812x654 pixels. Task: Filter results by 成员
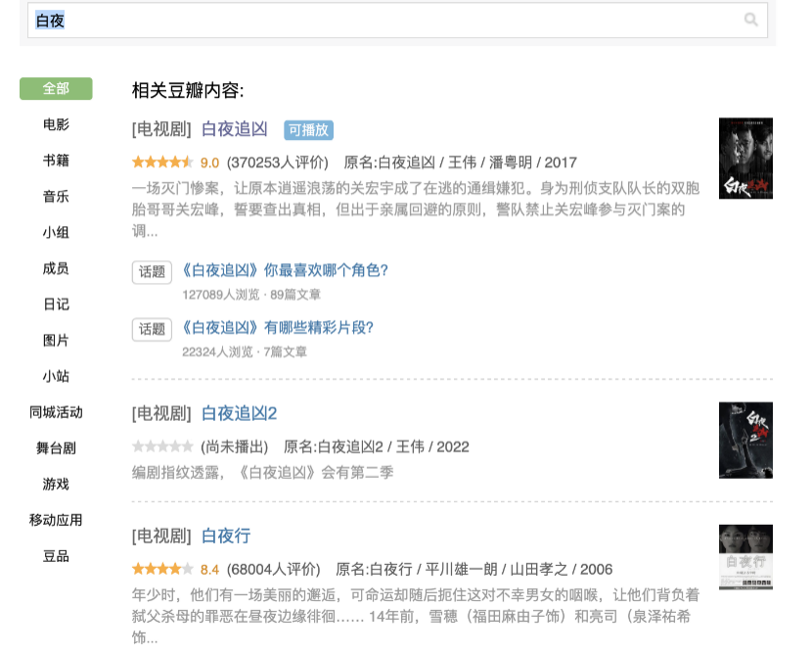tap(56, 268)
